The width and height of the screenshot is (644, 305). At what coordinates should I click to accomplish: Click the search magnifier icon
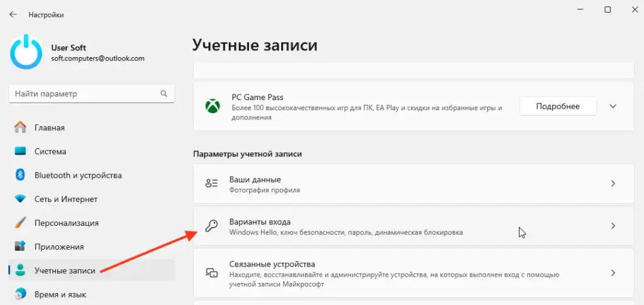[x=164, y=94]
